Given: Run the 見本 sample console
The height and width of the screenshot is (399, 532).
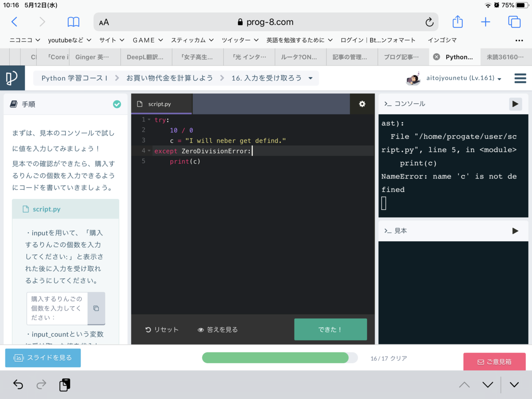Looking at the screenshot, I should (515, 231).
